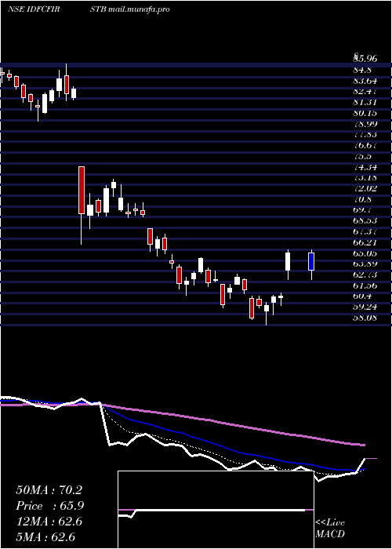The width and height of the screenshot is (392, 549).
Task: Click the 59.24 price axis label
Action: tap(365, 307)
